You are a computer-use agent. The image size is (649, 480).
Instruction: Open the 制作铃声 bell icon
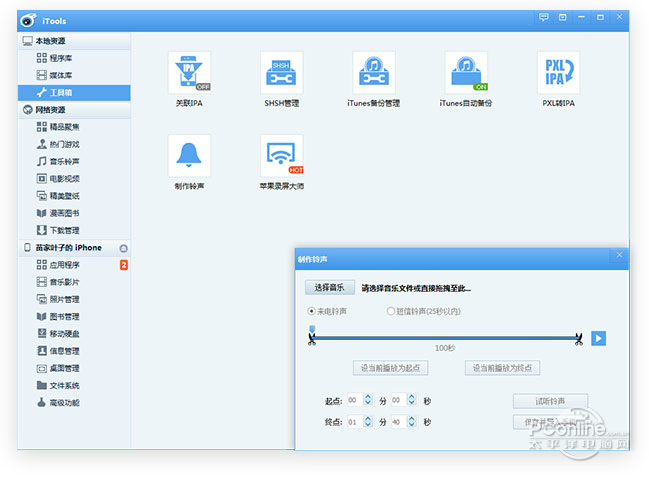(189, 156)
